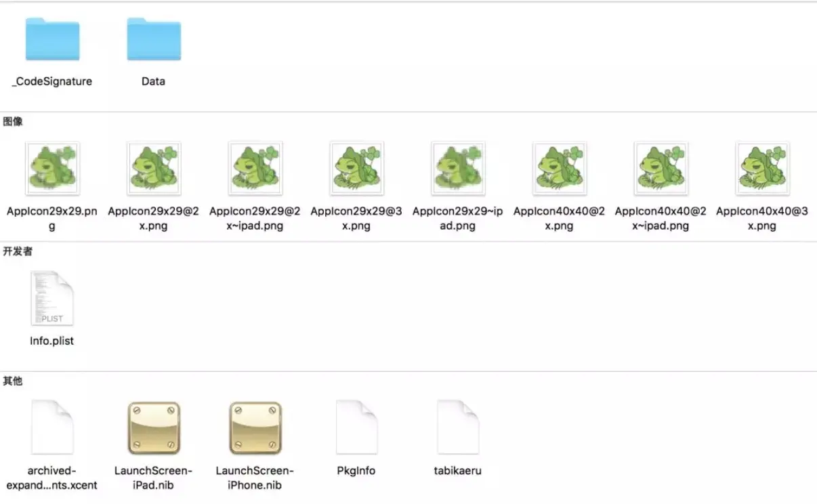Click the AppIcon29x29.png file name
Screen dimensions: 817x504
click(52, 218)
